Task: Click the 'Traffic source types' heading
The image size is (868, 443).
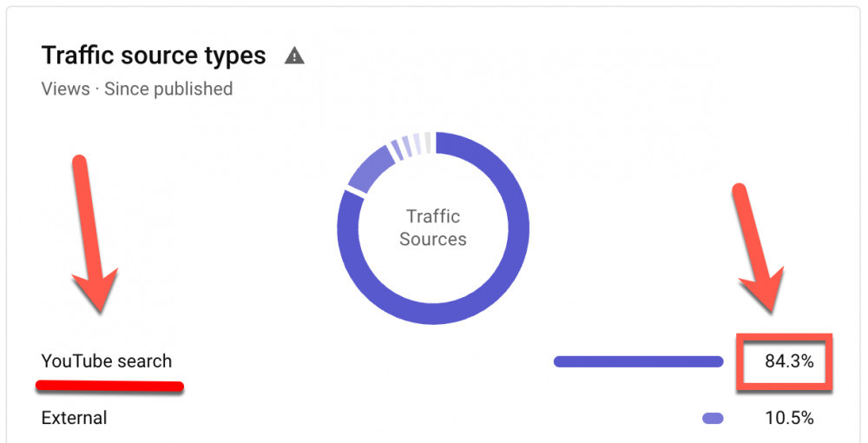Action: (154, 56)
